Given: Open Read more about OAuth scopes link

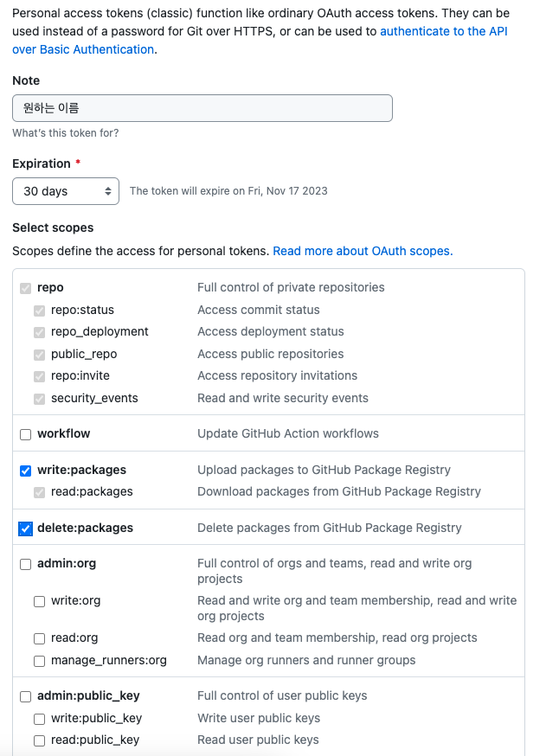Looking at the screenshot, I should (363, 251).
